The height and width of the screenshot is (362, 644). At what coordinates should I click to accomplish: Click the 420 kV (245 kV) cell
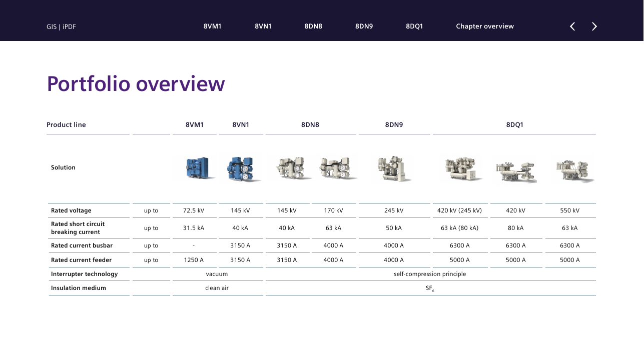[x=459, y=210]
